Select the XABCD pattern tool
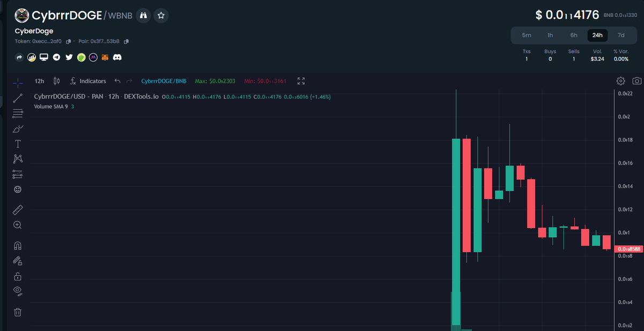This screenshot has height=331, width=644. coord(18,159)
